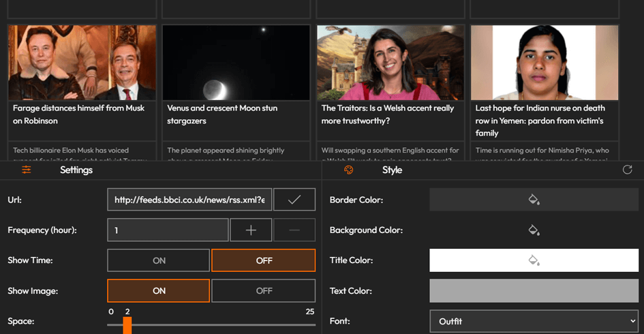This screenshot has height=334, width=644.
Task: Enable Show Image with ON button
Action: 159,290
